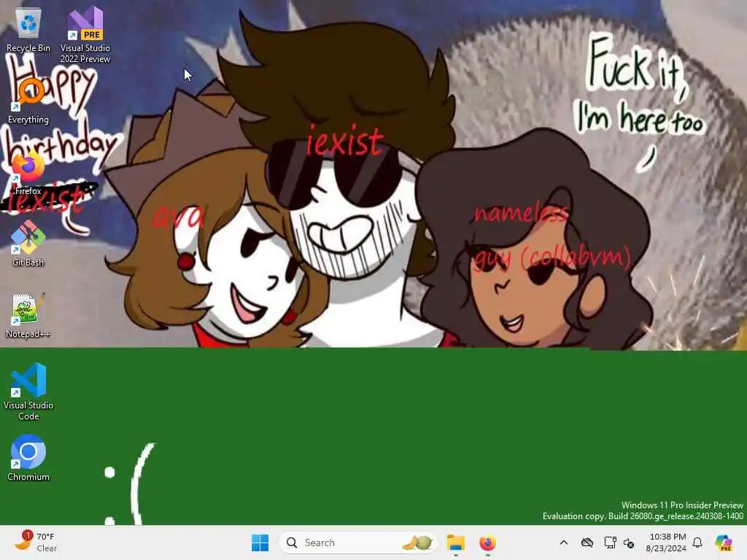
Task: Select the Chromium desktop shortcut
Action: [x=28, y=458]
